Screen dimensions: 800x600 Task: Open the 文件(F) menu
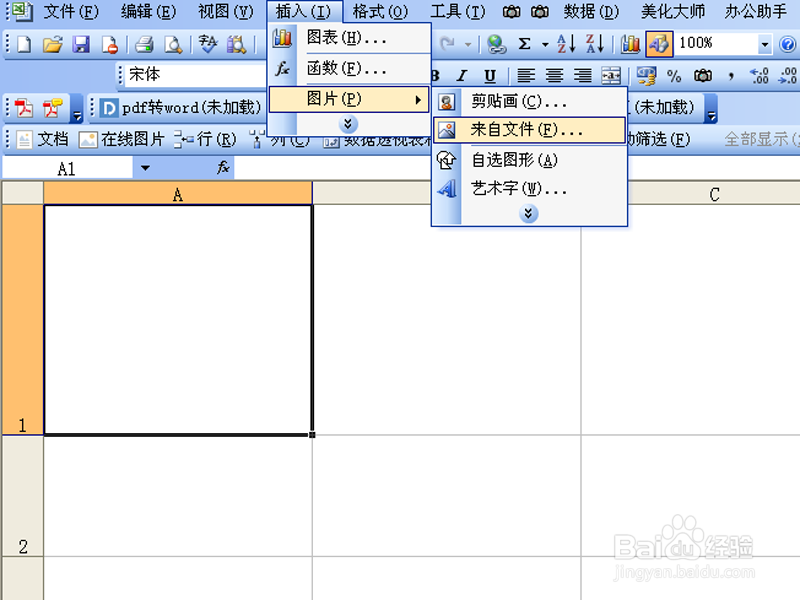71,11
